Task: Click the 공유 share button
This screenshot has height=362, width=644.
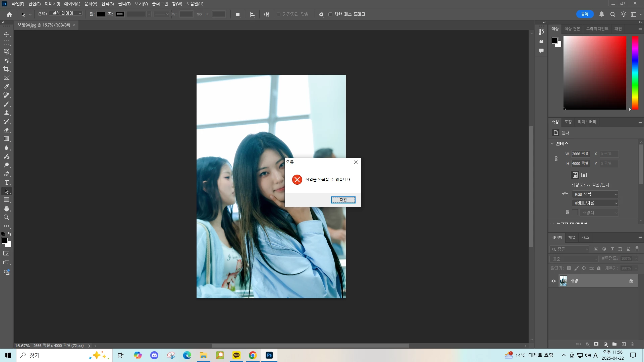Action: pyautogui.click(x=585, y=14)
